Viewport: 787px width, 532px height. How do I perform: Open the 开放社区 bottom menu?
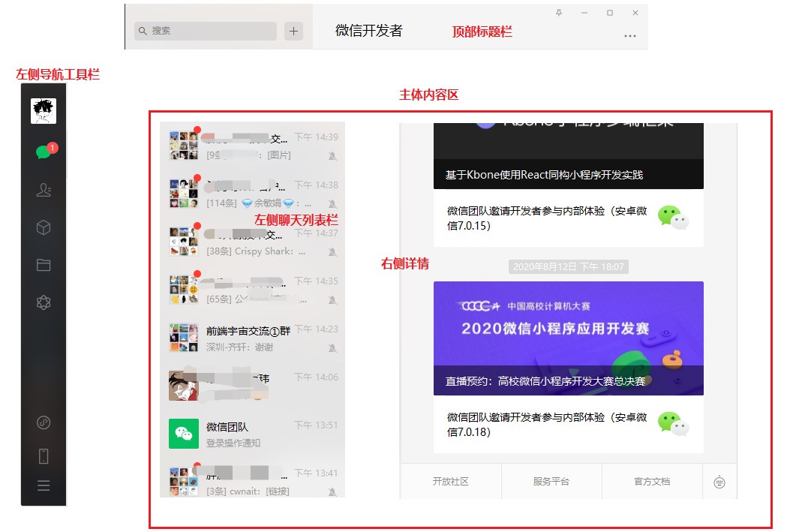pyautogui.click(x=451, y=482)
